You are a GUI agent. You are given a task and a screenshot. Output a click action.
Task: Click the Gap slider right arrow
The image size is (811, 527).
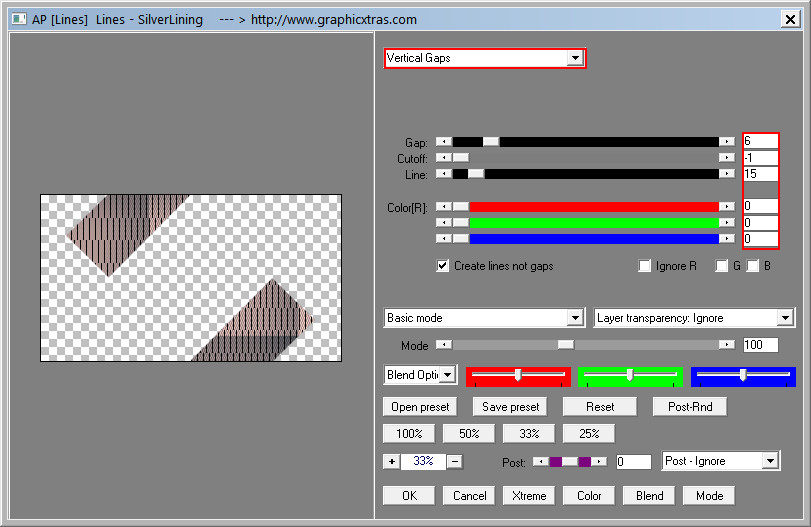[727, 142]
